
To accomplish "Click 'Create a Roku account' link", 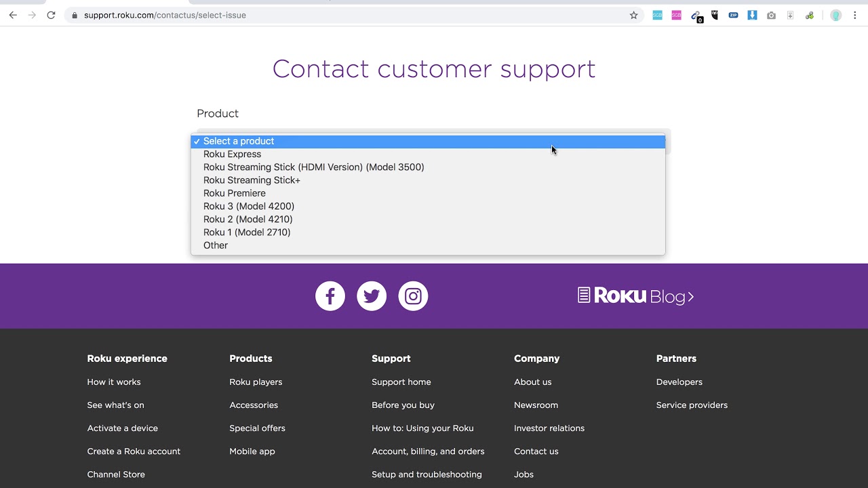I will tap(134, 451).
